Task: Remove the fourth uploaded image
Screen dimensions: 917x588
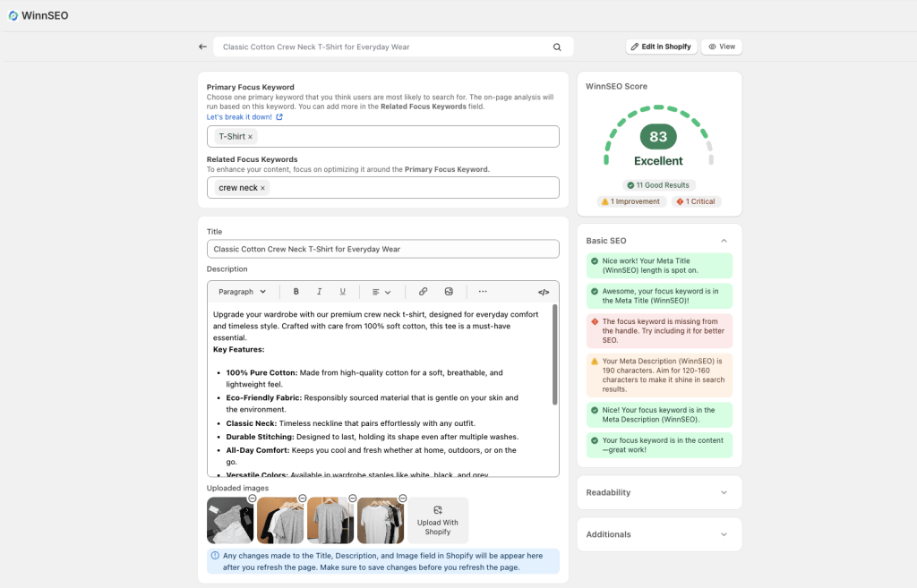Action: tap(403, 498)
